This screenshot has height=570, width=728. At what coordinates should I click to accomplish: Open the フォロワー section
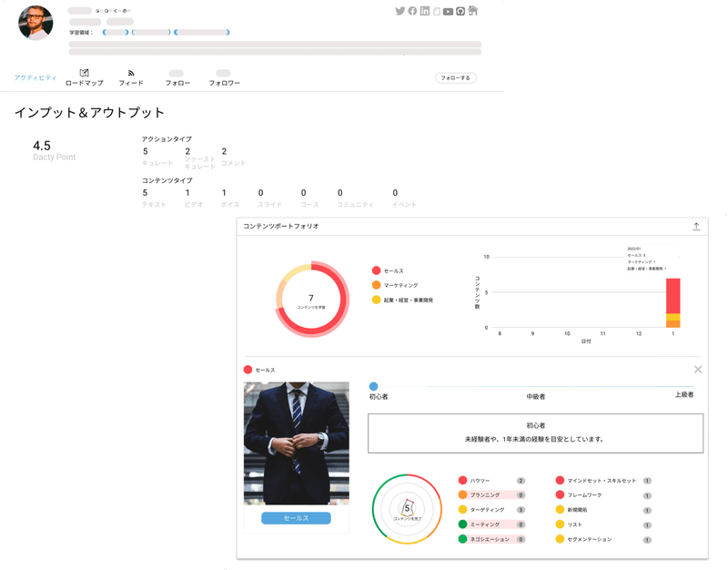[225, 77]
